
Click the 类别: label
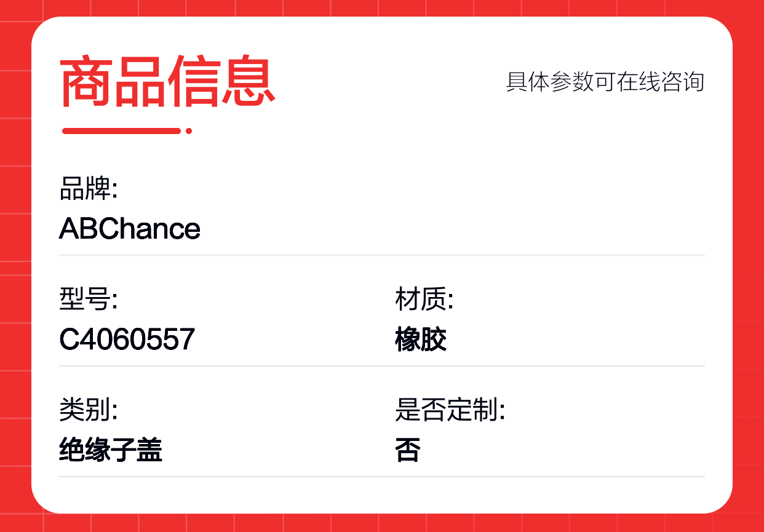point(89,410)
